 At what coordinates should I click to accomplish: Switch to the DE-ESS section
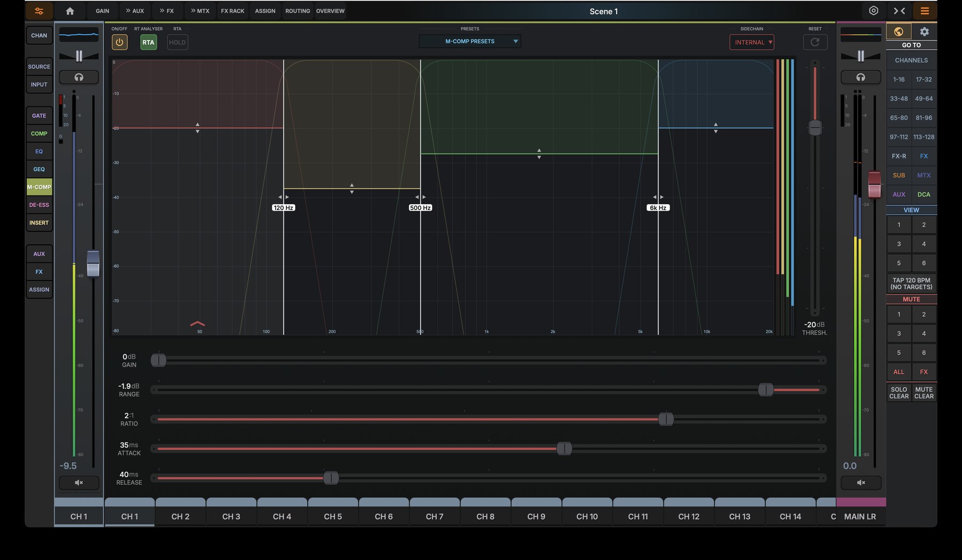point(39,205)
